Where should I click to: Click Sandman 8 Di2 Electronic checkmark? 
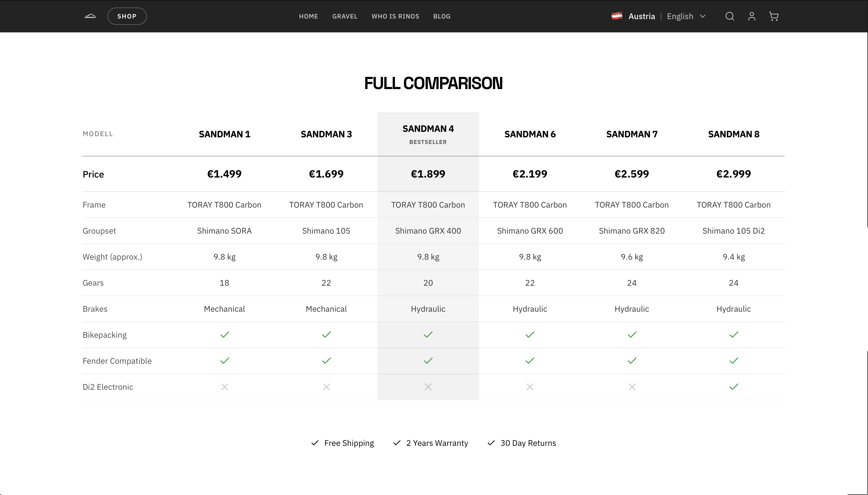[x=734, y=387]
